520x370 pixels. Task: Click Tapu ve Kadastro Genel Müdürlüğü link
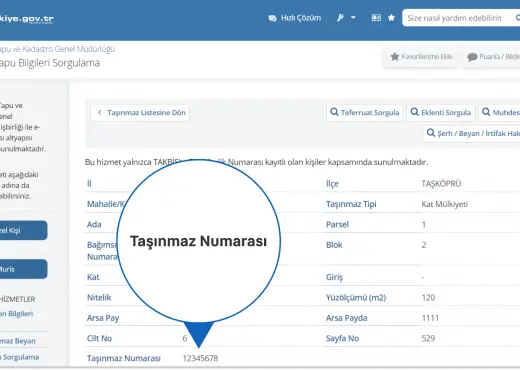[x=57, y=49]
